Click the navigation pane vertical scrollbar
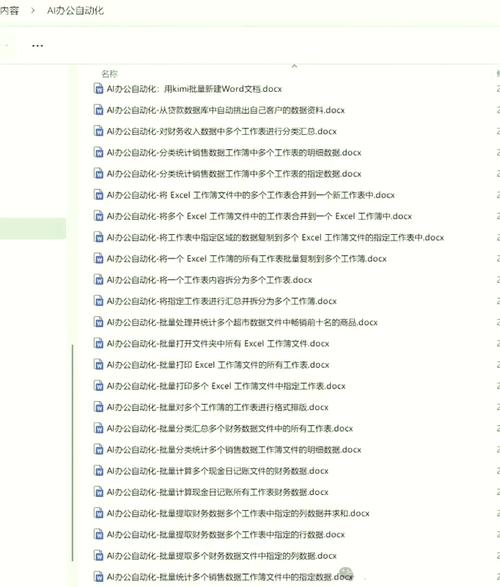 73,453
